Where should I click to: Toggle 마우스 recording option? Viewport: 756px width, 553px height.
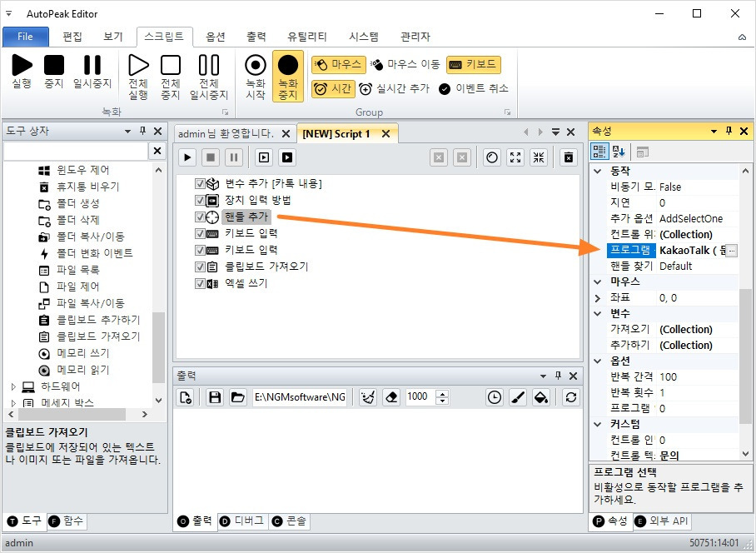(x=337, y=64)
